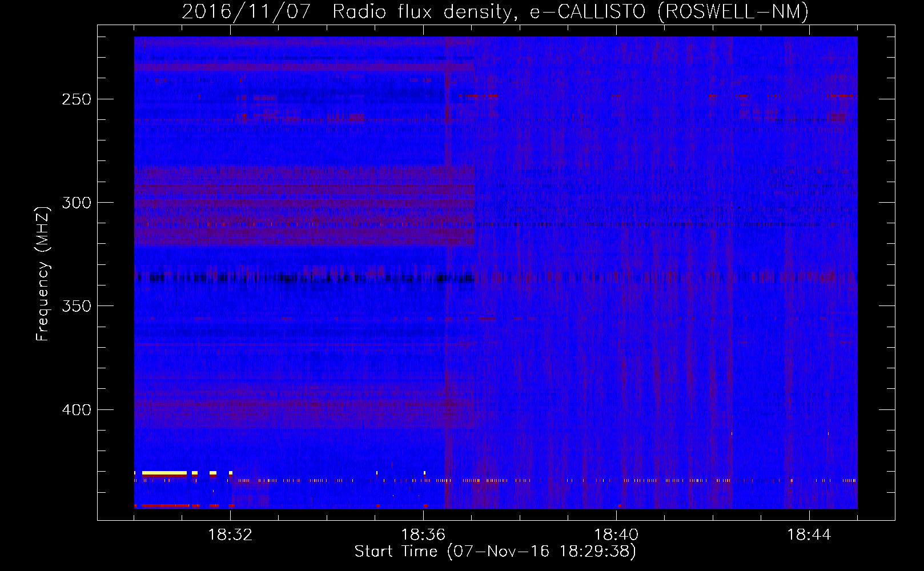The width and height of the screenshot is (924, 571).
Task: Click the bright yellow-white burst near 18:30
Action: (x=164, y=473)
